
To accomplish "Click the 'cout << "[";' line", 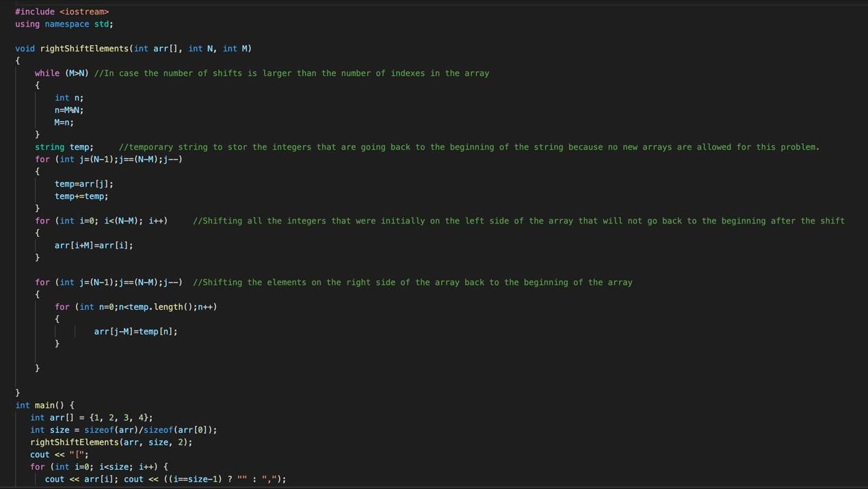I will point(60,455).
